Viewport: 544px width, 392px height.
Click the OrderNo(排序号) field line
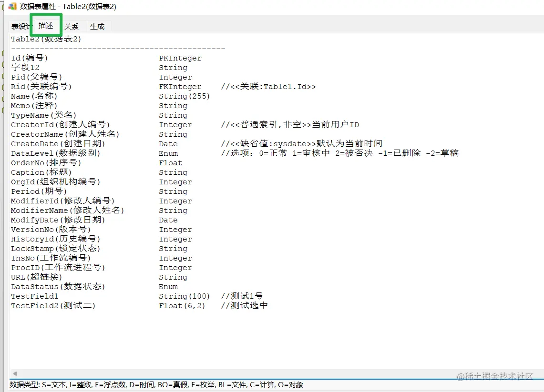pos(46,162)
